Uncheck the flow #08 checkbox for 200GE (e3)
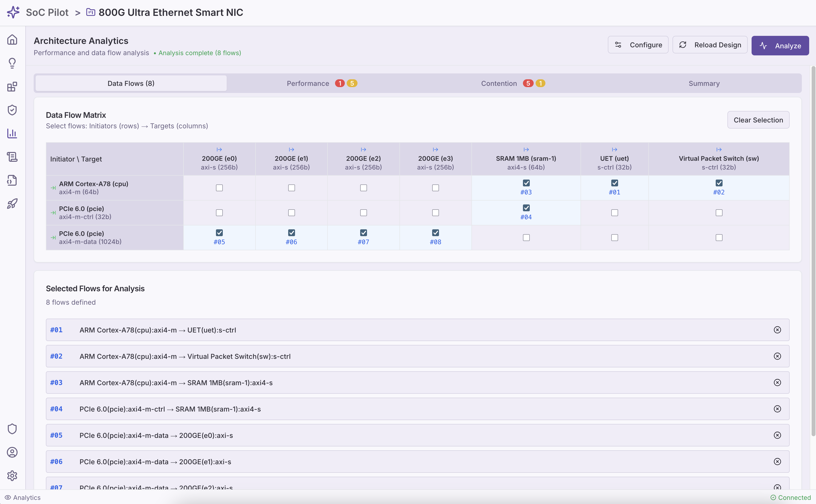816x504 pixels. [x=435, y=233]
